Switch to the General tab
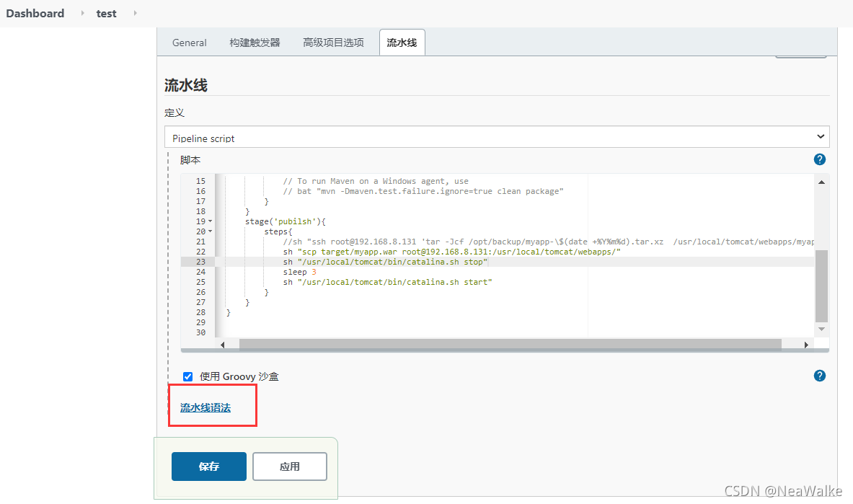853x504 pixels. [190, 43]
